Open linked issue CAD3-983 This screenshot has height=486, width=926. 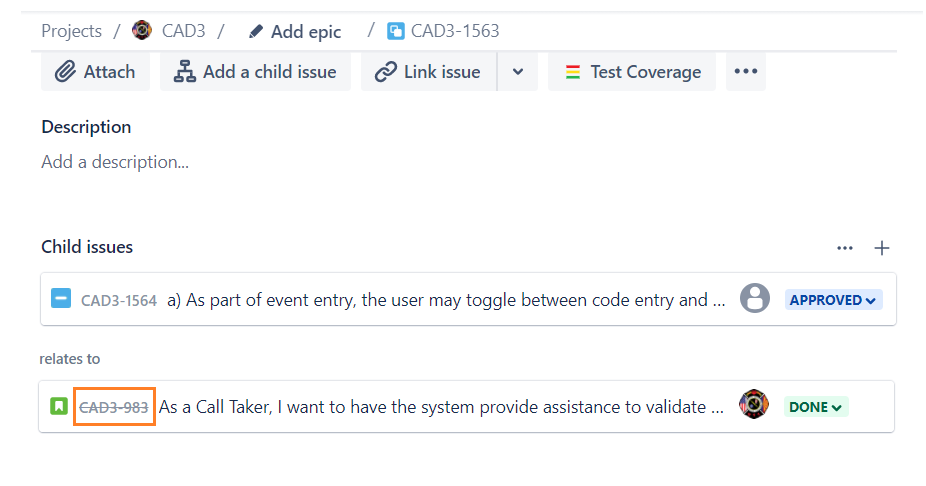pyautogui.click(x=114, y=407)
